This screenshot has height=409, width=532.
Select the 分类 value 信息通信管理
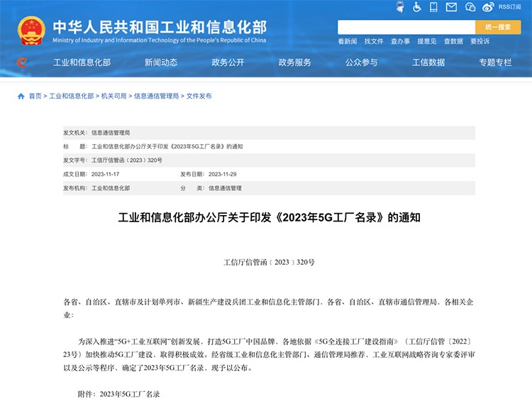(225, 188)
